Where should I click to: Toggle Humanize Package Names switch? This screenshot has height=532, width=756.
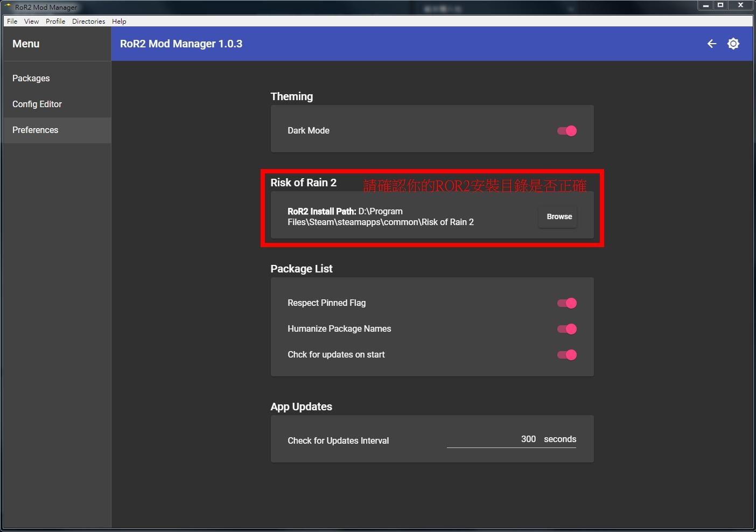567,329
